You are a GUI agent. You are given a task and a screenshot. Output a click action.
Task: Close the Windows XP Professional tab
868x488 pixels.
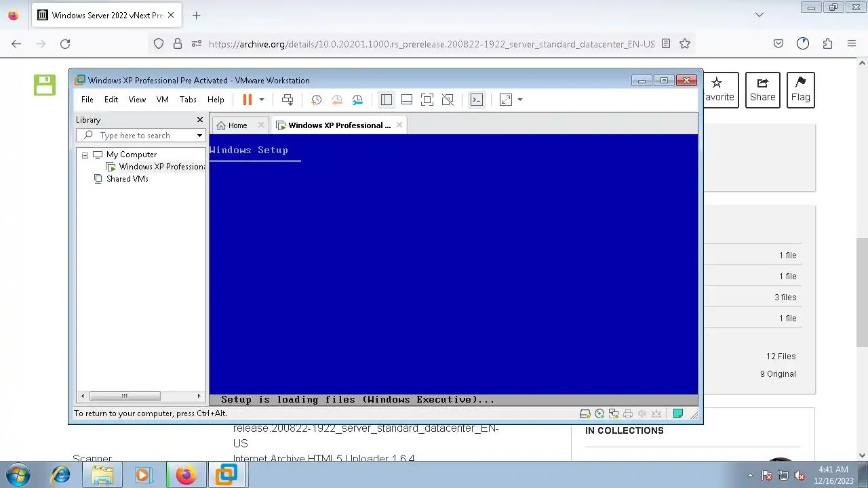(x=399, y=125)
